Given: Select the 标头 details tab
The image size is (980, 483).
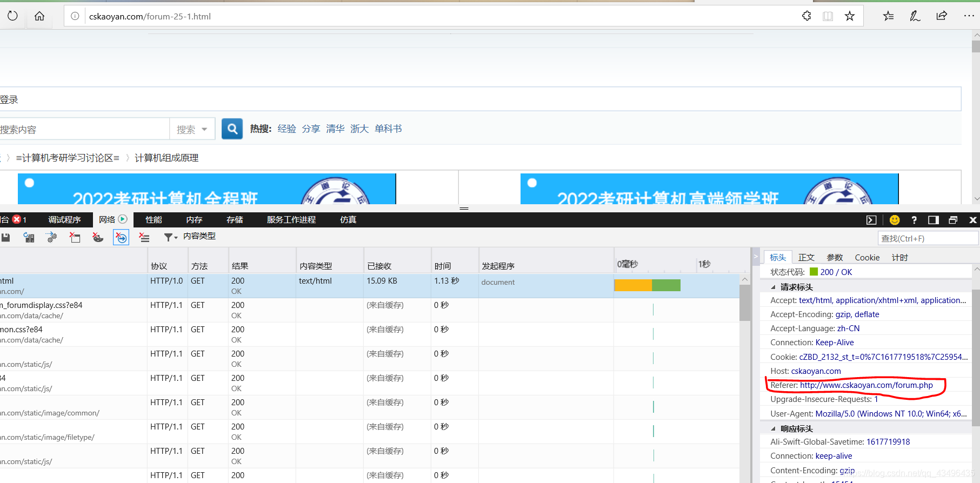Looking at the screenshot, I should click(x=778, y=257).
